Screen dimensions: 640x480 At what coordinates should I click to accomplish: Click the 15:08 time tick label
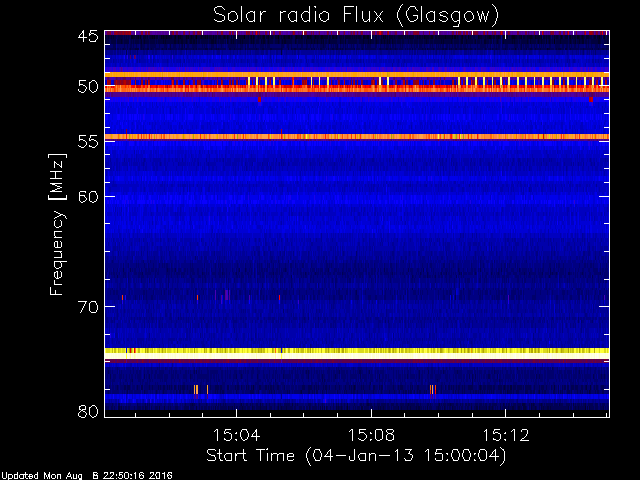[x=371, y=435]
